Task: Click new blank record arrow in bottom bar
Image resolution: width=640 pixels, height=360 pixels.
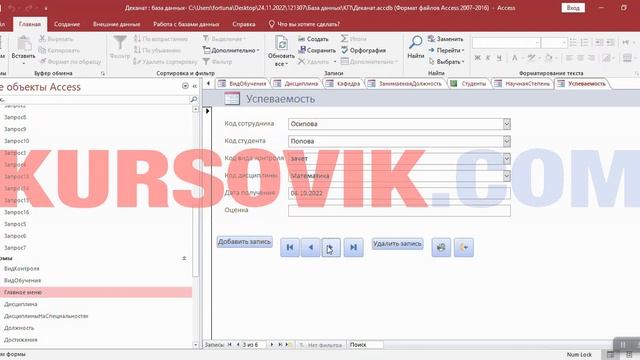Action: [289, 345]
